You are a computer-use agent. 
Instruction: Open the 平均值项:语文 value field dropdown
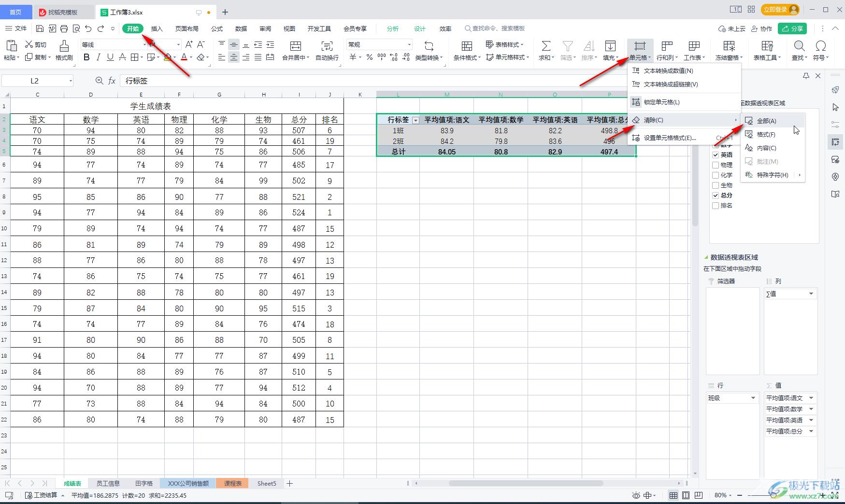tap(811, 398)
